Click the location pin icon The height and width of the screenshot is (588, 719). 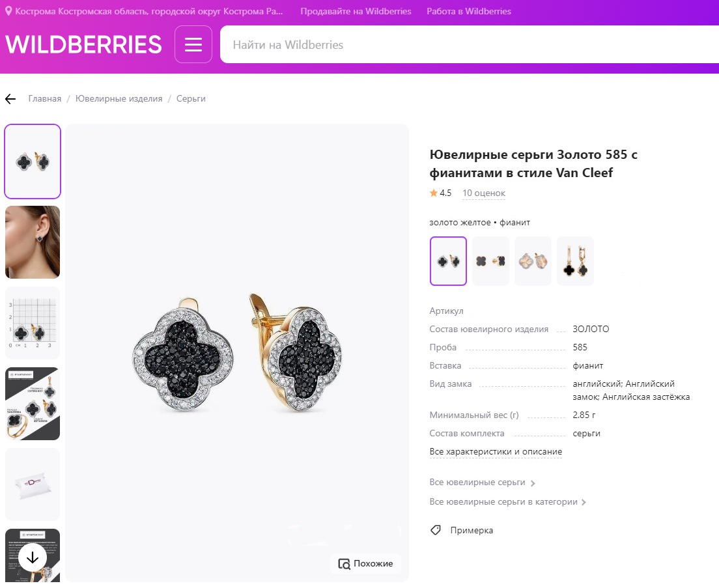point(8,11)
